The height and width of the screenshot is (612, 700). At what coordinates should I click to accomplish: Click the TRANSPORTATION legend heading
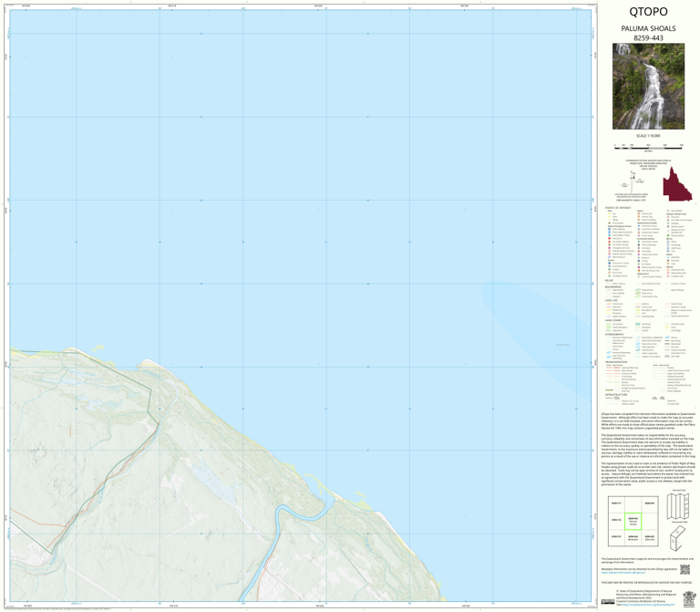[616, 362]
